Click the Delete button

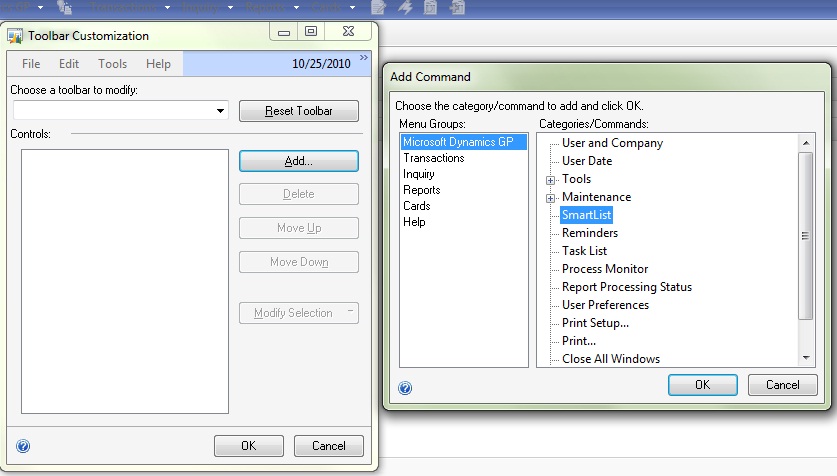(x=299, y=194)
